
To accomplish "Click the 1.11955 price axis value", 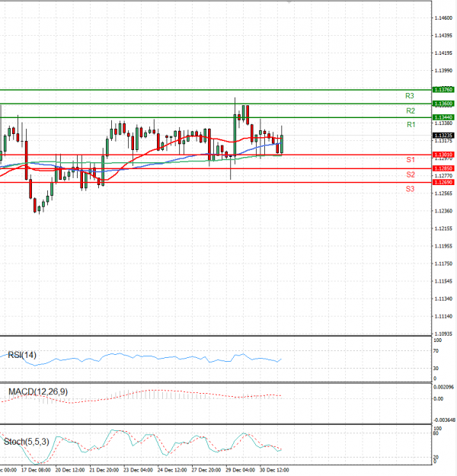I will tap(443, 246).
